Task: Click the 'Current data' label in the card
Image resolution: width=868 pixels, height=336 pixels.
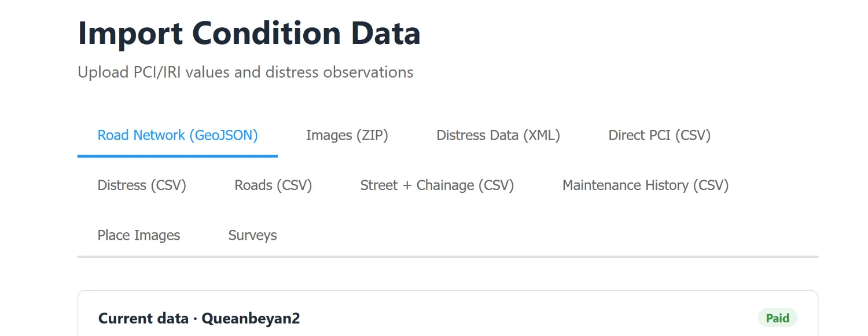Action: [x=144, y=319]
